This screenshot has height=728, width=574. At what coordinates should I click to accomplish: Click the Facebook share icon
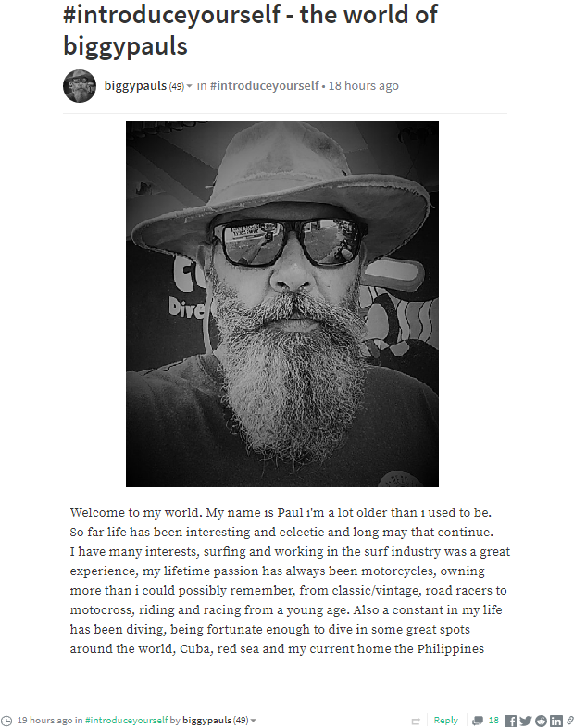(510, 721)
